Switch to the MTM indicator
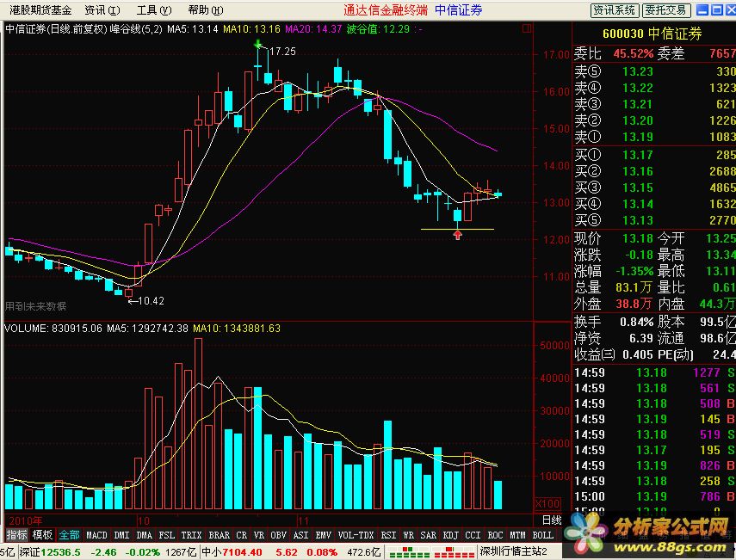Viewport: 736px width, 560px height. (x=517, y=535)
